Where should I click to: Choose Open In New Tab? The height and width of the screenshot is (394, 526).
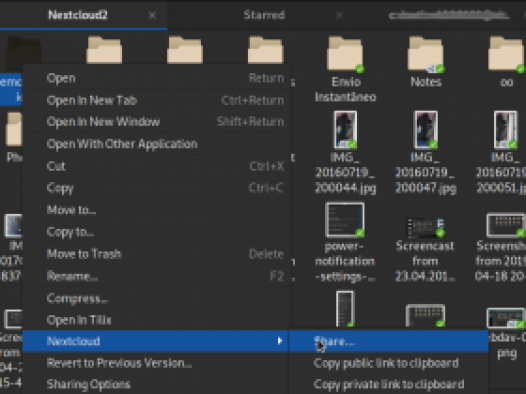pos(156,100)
